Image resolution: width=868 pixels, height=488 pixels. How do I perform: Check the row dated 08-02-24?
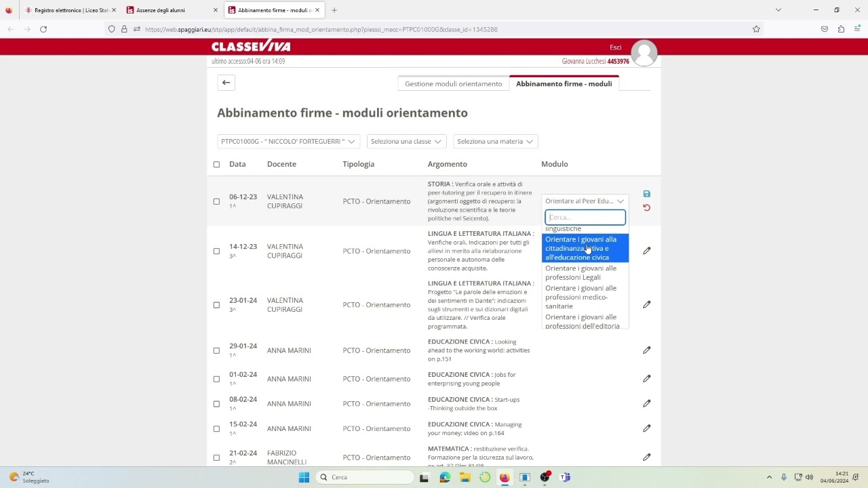(216, 404)
